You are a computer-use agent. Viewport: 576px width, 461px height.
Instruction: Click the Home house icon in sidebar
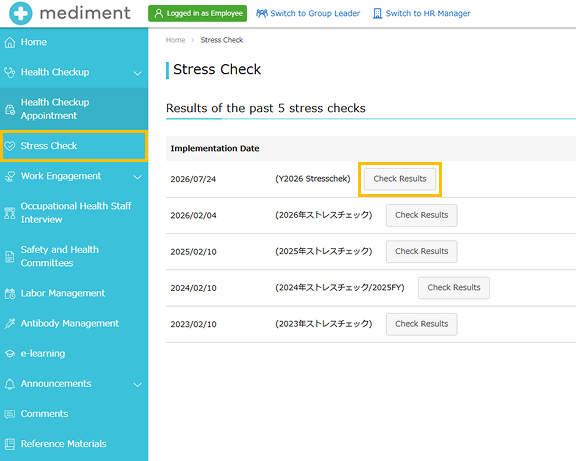point(10,42)
